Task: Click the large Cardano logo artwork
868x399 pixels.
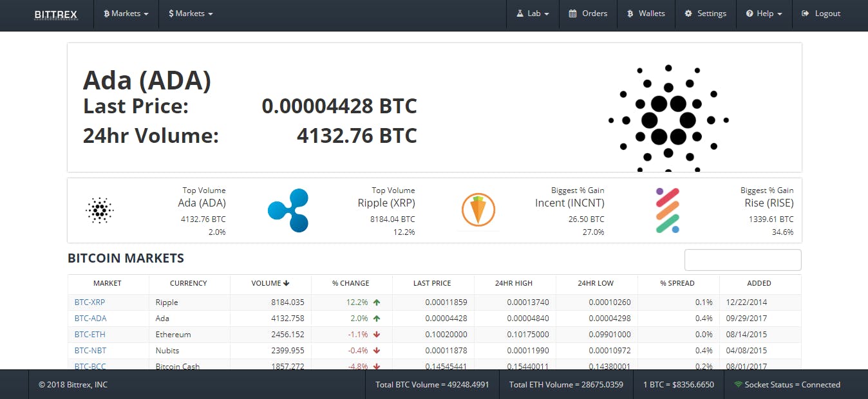Action: [x=668, y=119]
